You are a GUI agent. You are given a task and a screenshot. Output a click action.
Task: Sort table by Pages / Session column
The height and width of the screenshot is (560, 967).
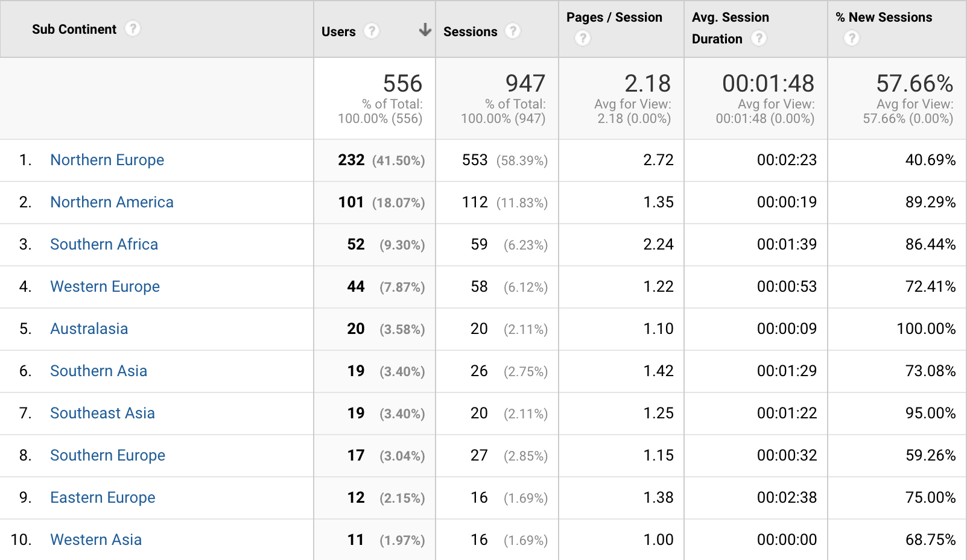[614, 17]
